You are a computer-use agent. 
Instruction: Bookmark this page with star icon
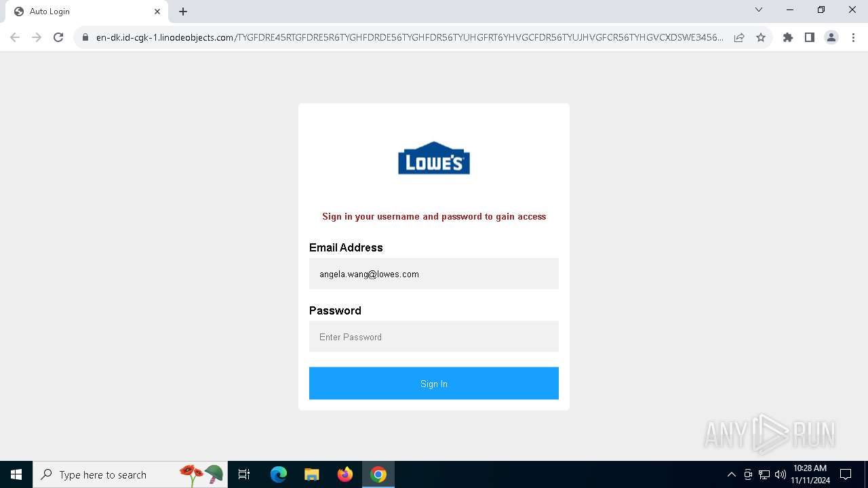[x=761, y=37]
